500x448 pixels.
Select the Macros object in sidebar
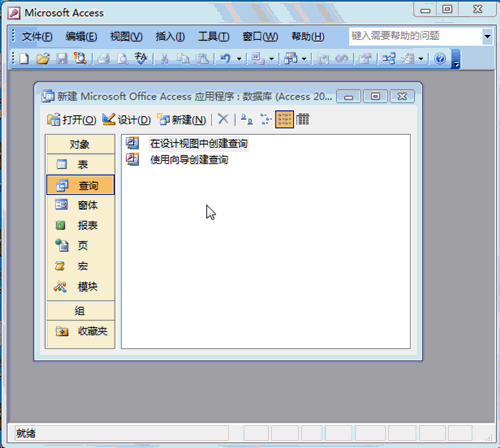click(80, 266)
